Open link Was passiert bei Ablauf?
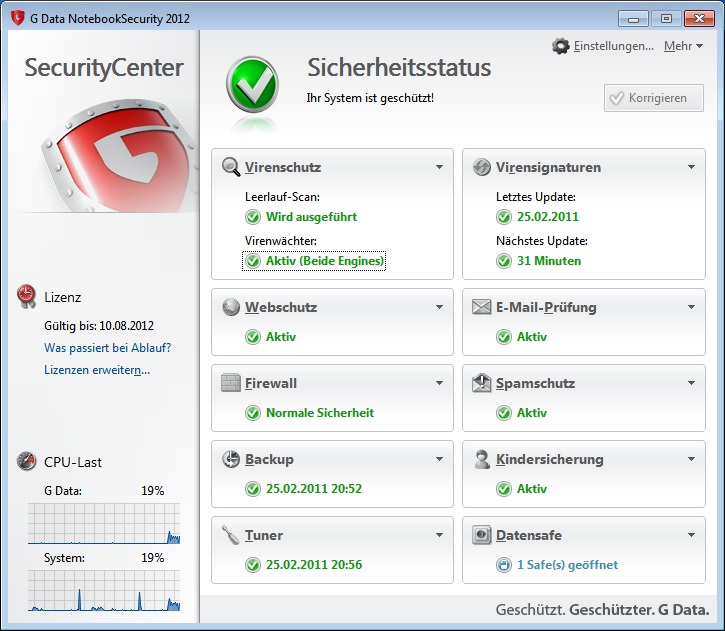Viewport: 725px width, 631px height. point(107,348)
